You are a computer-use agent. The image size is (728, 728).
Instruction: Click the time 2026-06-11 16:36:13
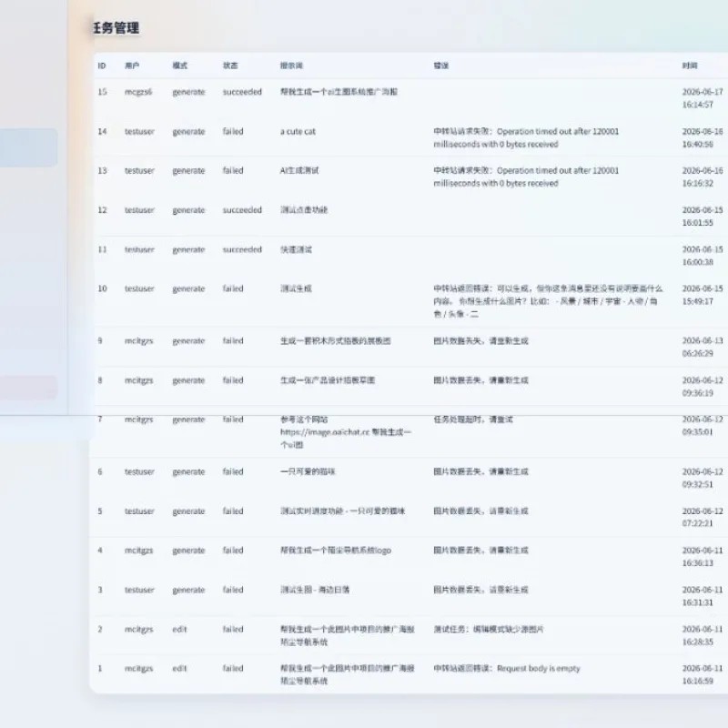(x=703, y=556)
